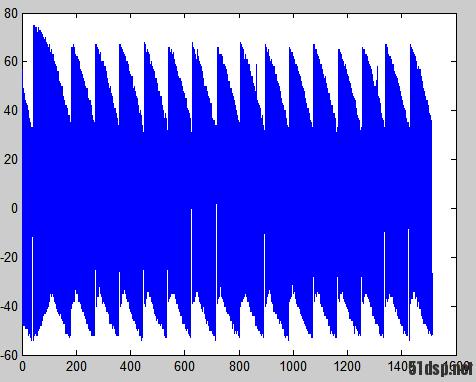Click the y-axis tick label 80

(11, 14)
